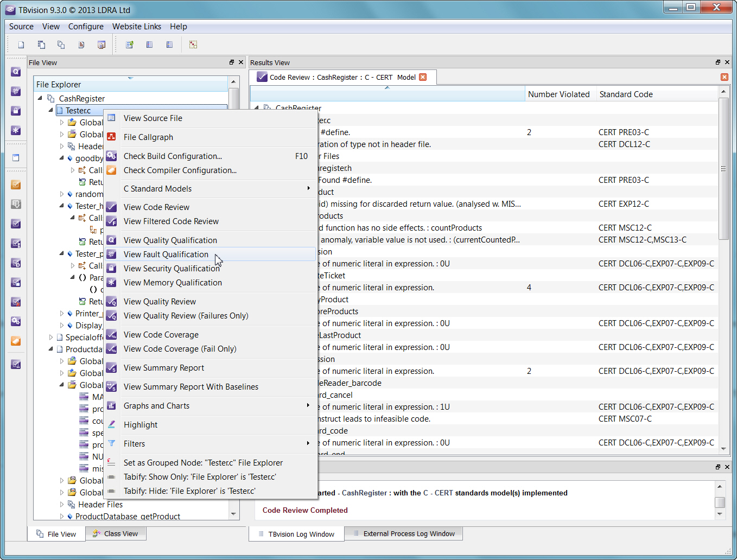This screenshot has width=737, height=560.
Task: Select View Summary Report With Baselines
Action: pyautogui.click(x=191, y=387)
